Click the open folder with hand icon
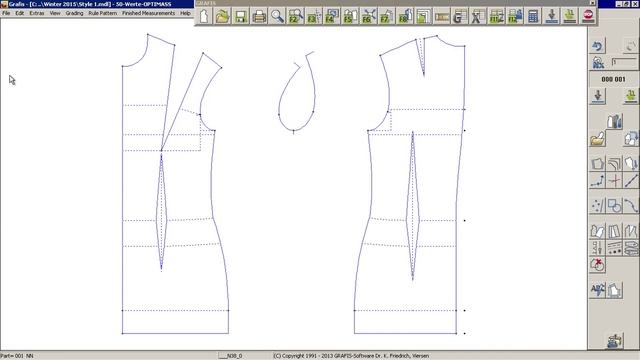The height and width of the screenshot is (360, 640). [598, 139]
